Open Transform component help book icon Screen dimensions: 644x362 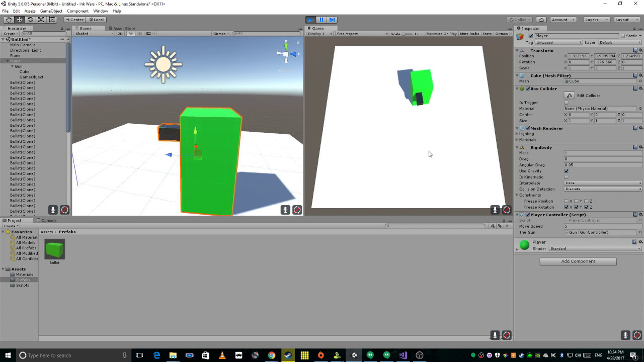coord(635,50)
